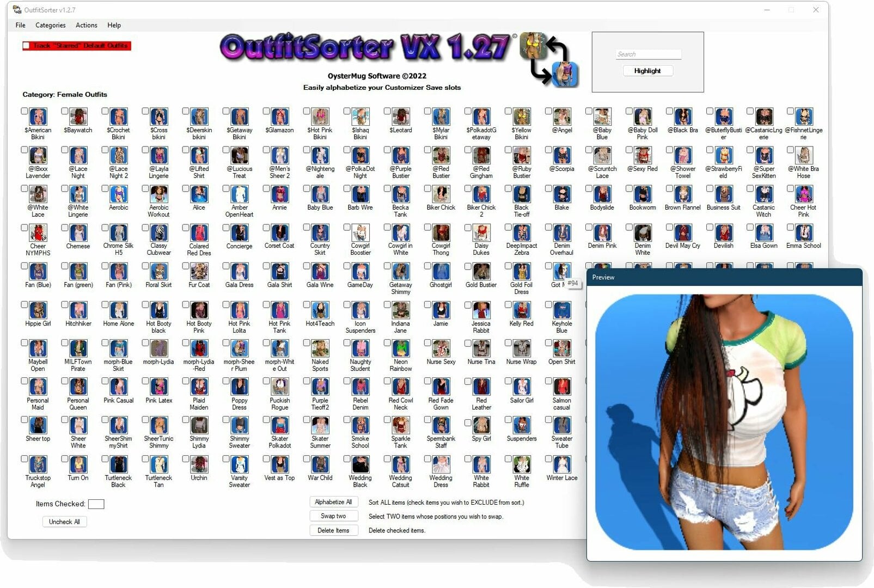Check the Red Leather checkbox
874x588 pixels.
coord(468,382)
